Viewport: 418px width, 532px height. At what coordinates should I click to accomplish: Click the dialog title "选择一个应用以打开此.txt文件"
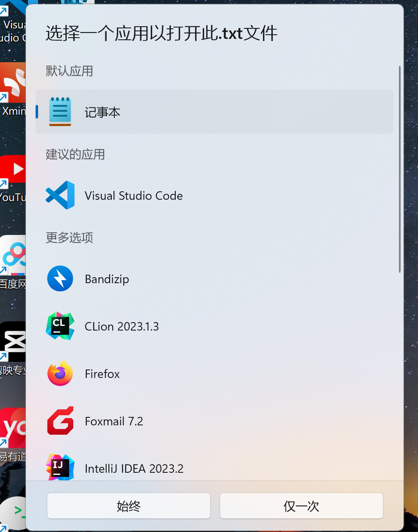pos(161,33)
